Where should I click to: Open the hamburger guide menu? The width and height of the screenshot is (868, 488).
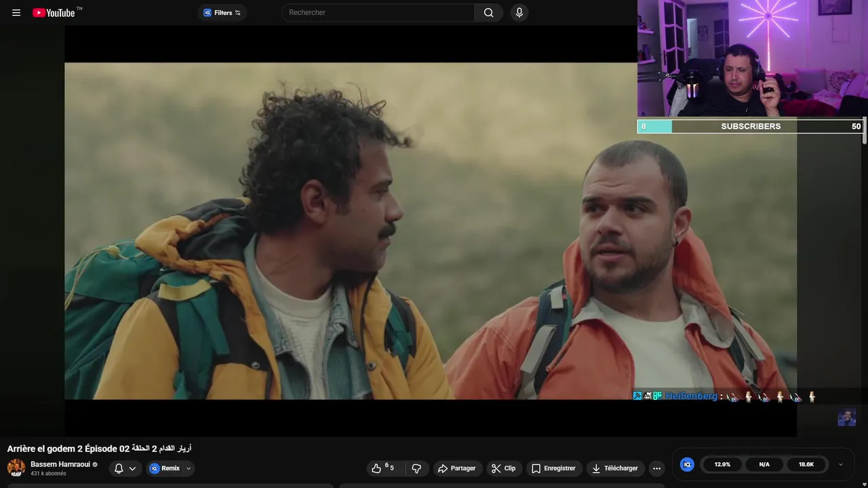click(16, 13)
